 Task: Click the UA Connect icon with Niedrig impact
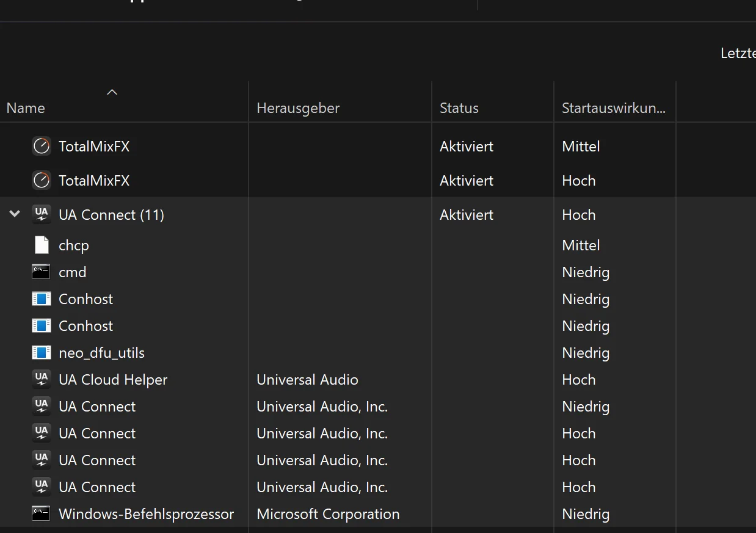tap(41, 407)
